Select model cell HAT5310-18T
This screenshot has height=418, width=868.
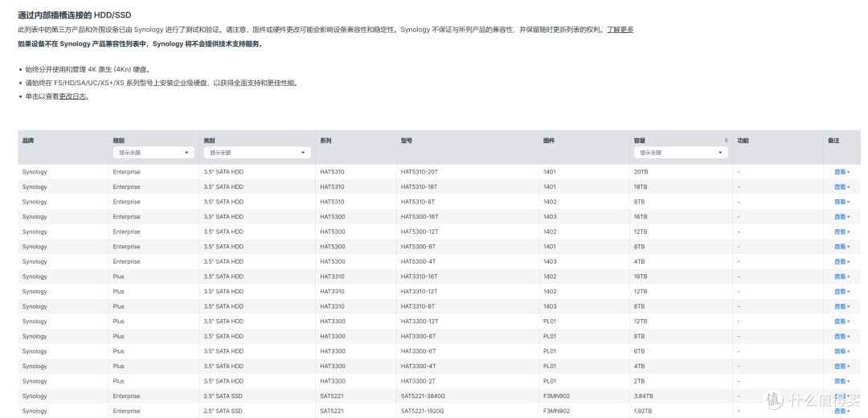tap(419, 187)
